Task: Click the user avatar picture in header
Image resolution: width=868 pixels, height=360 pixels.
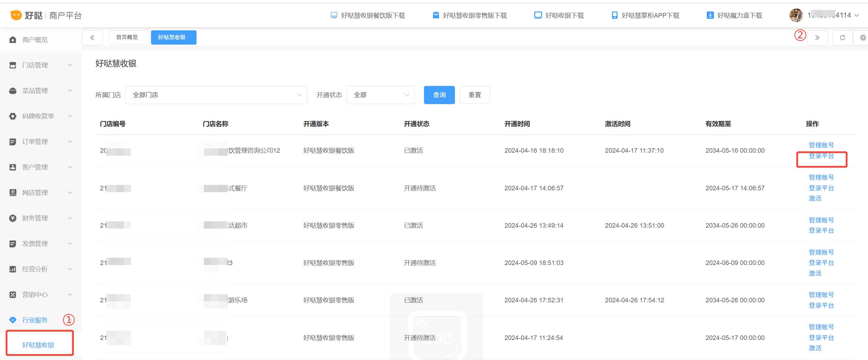Action: (x=796, y=15)
